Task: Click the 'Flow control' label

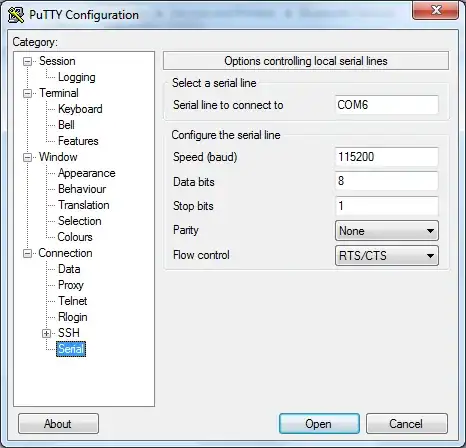Action: click(201, 255)
